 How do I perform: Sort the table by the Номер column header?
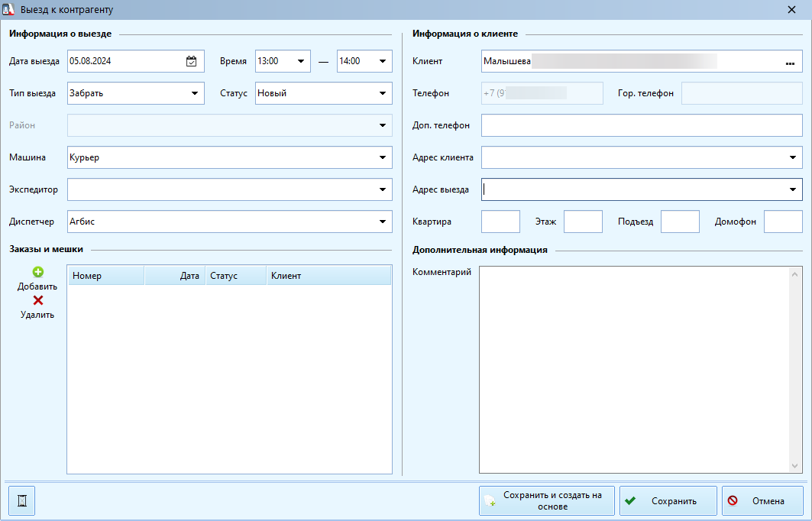pyautogui.click(x=106, y=276)
